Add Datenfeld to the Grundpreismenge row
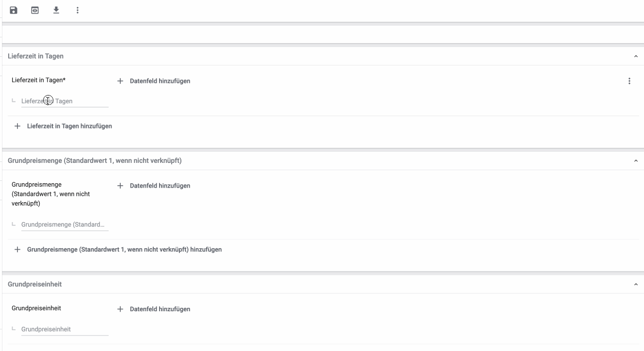The image size is (644, 351). (x=154, y=186)
